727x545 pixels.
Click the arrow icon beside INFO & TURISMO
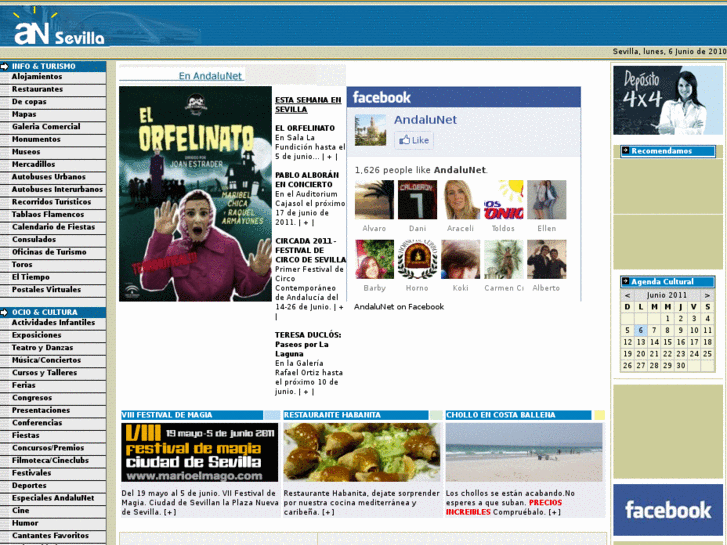(x=5, y=66)
